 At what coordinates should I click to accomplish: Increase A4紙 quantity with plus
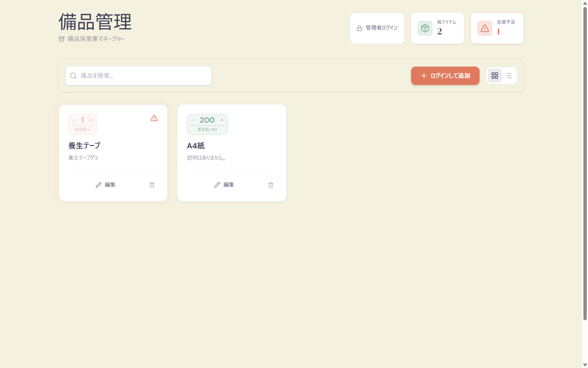(x=222, y=120)
